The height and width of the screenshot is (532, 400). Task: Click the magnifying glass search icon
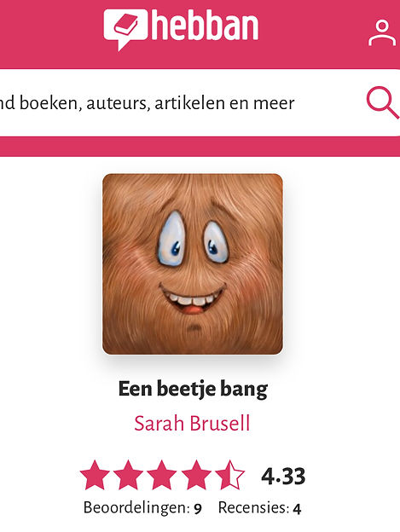point(382,102)
